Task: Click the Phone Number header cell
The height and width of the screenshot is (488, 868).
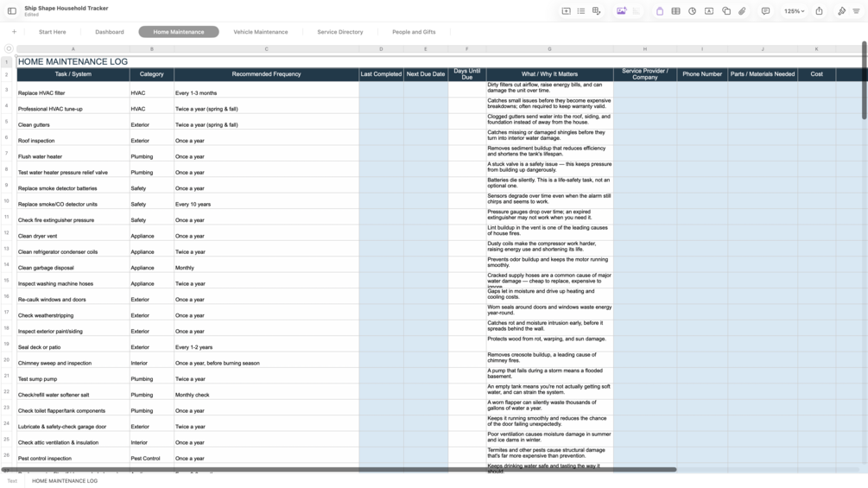Action: [702, 74]
